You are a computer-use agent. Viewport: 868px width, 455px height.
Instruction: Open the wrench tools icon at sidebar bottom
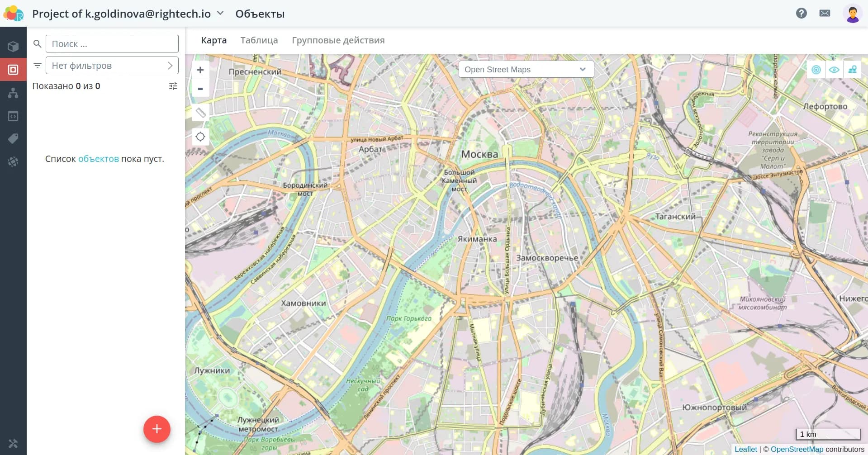[13, 444]
